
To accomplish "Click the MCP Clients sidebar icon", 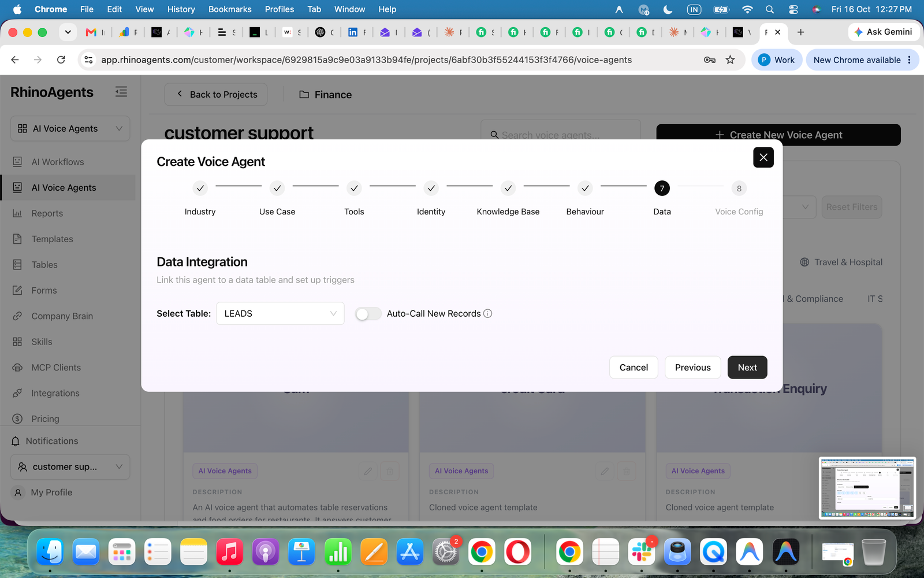I will [17, 368].
